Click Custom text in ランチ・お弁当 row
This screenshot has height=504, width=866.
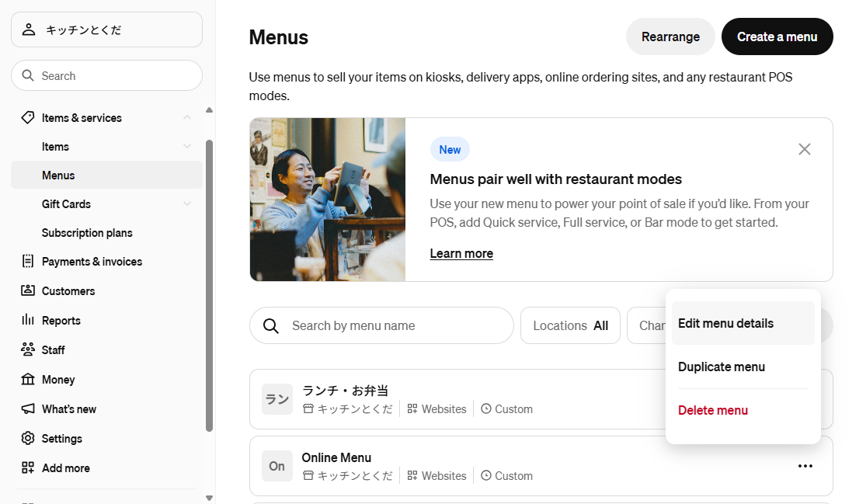(513, 409)
